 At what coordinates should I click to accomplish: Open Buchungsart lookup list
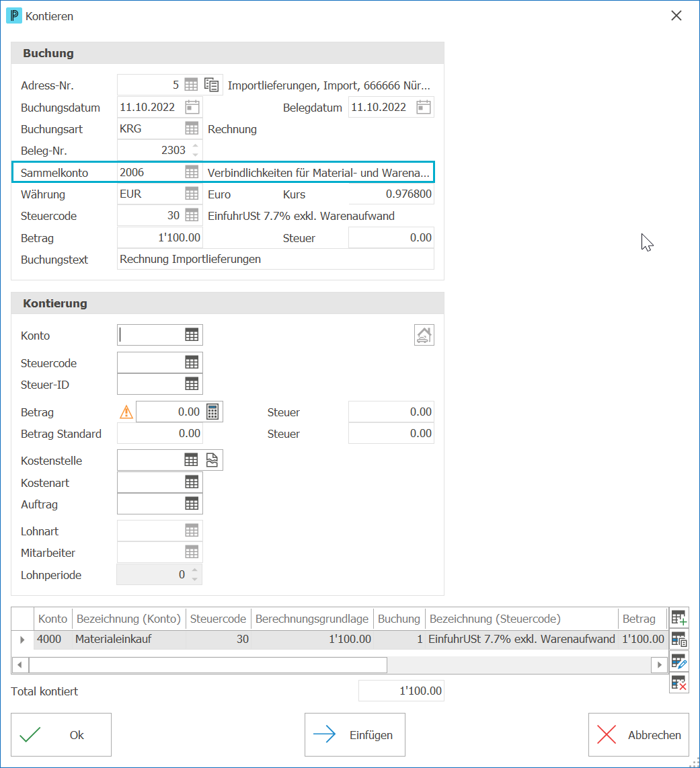pyautogui.click(x=192, y=129)
